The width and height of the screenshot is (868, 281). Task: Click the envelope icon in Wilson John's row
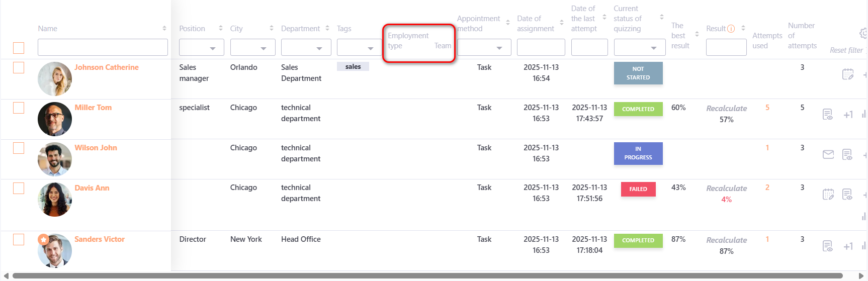828,154
